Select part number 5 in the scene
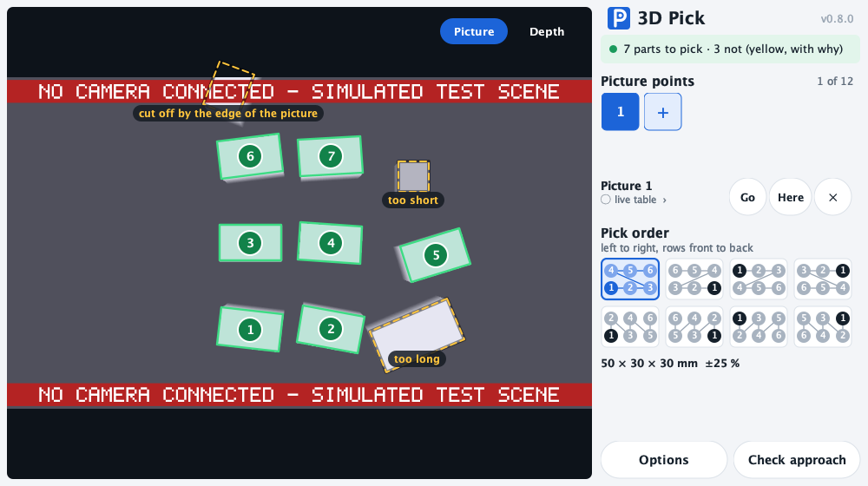This screenshot has height=486, width=868. pyautogui.click(x=436, y=255)
